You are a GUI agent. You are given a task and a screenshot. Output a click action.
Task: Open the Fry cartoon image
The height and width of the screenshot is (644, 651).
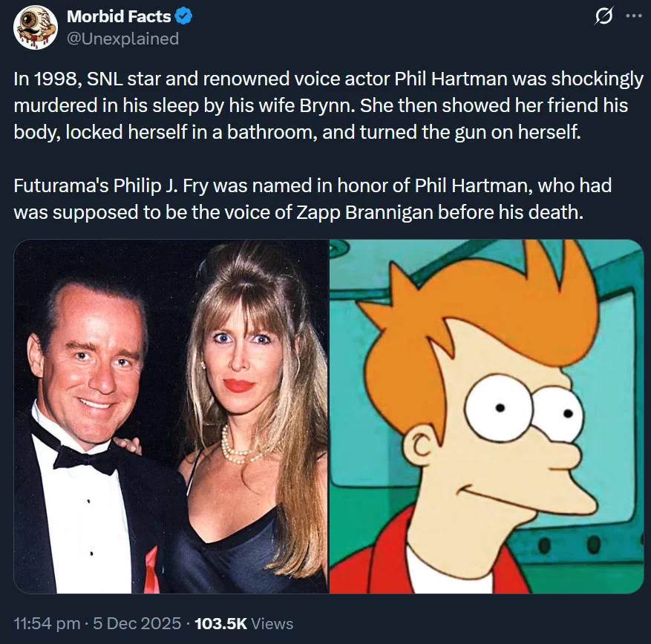[x=486, y=415]
